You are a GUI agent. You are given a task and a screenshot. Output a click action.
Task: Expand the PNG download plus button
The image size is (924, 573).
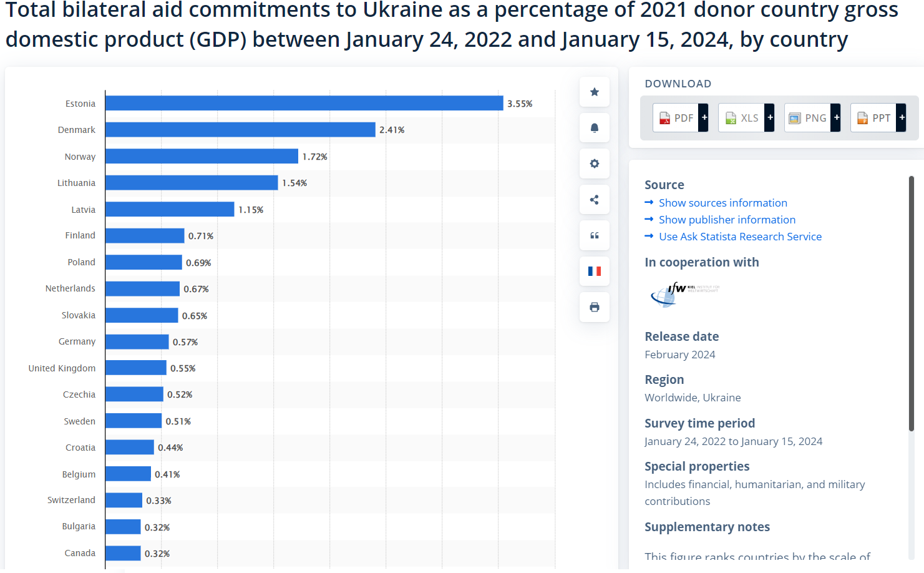[x=836, y=118]
